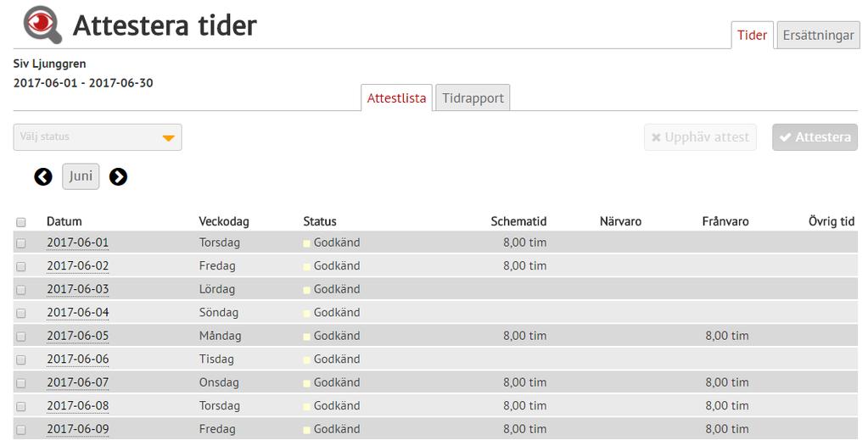The width and height of the screenshot is (868, 440).
Task: Open the 2017-06-08 date link
Action: (x=77, y=405)
